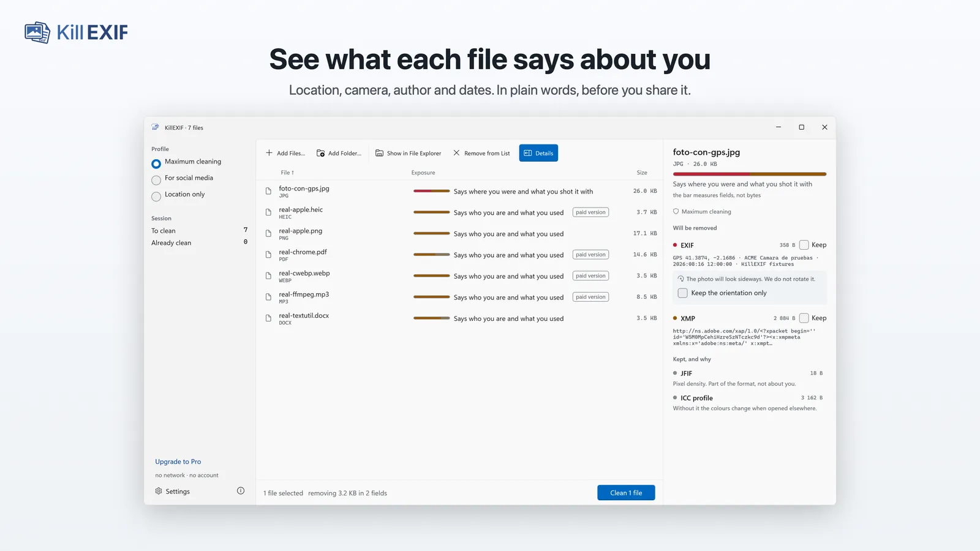The width and height of the screenshot is (980, 551).
Task: Click the KillEXIF logo in the page header
Action: pyautogui.click(x=77, y=32)
